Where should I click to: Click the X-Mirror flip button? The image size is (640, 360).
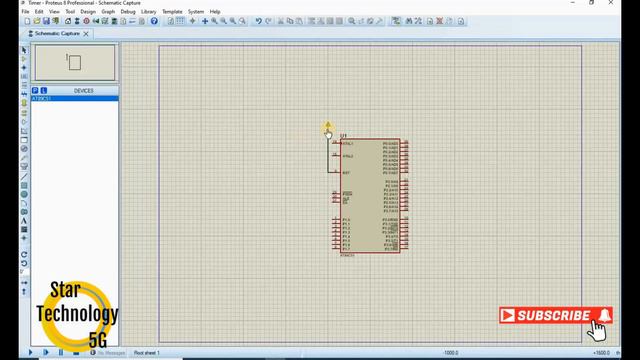24,282
